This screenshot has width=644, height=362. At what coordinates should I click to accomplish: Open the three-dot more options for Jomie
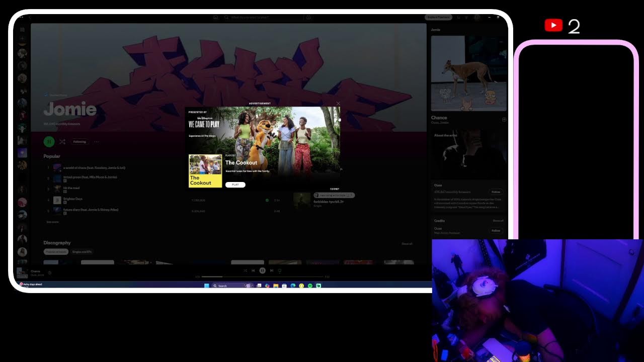[x=97, y=142]
